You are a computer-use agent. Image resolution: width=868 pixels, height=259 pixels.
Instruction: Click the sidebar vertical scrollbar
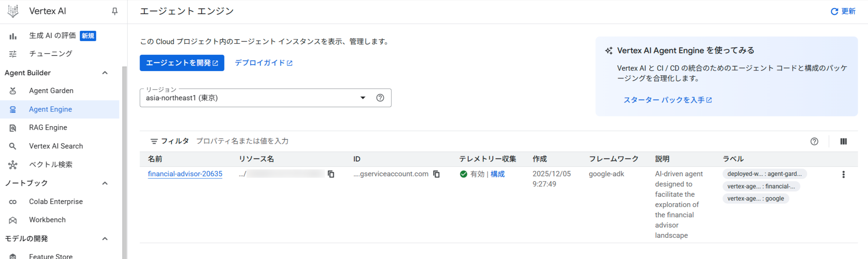pos(124,163)
